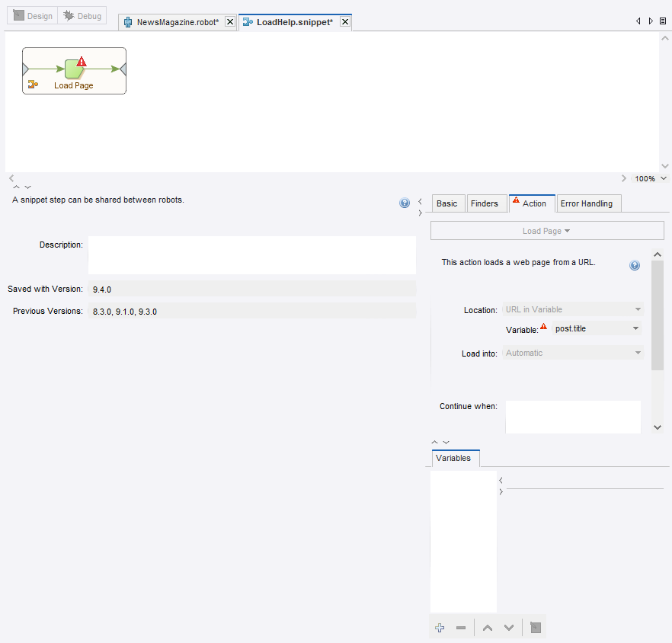This screenshot has width=672, height=643.
Task: Click the Load Page step icon in the flowchart
Action: [x=72, y=70]
